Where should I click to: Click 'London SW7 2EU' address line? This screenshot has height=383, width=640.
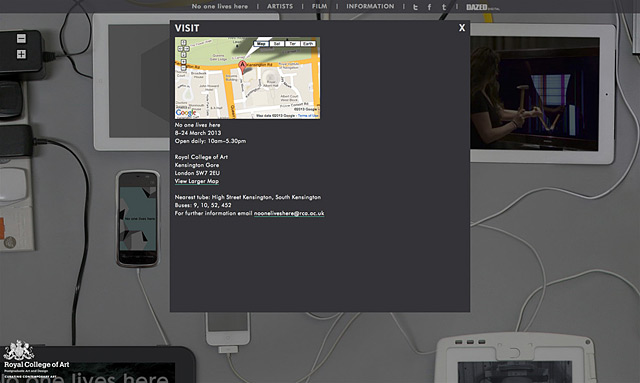point(197,173)
